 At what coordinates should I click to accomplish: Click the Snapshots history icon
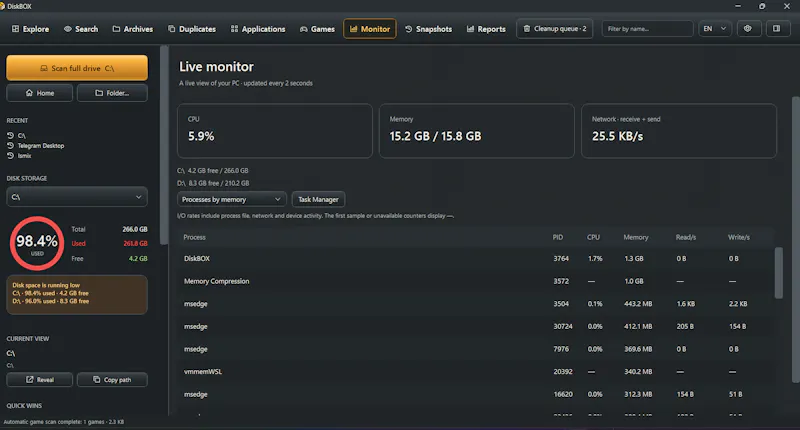point(409,29)
